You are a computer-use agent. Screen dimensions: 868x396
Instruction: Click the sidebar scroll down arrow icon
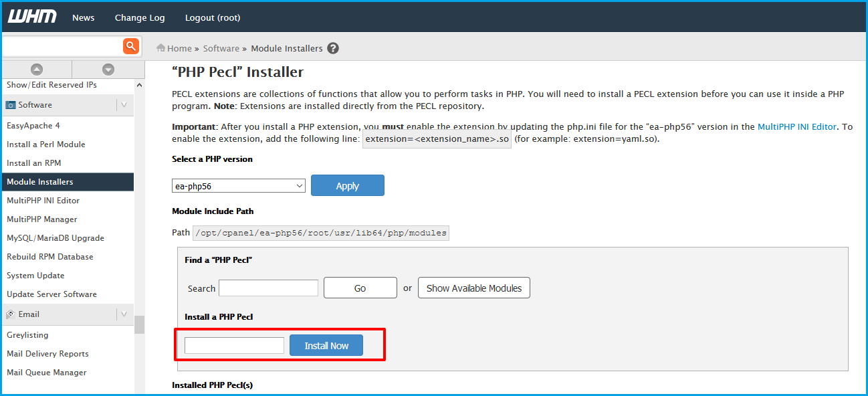108,70
